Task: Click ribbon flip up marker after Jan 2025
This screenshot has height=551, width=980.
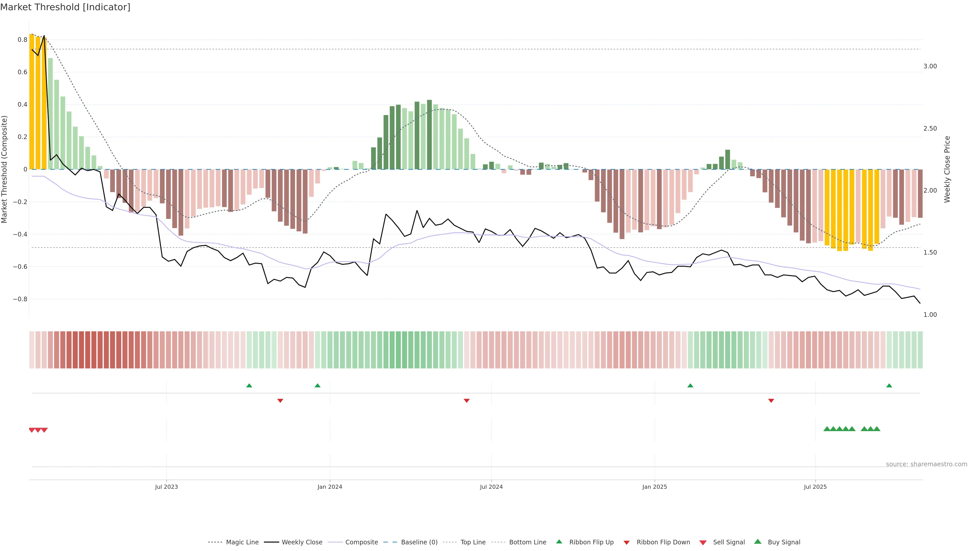Action: (x=690, y=386)
